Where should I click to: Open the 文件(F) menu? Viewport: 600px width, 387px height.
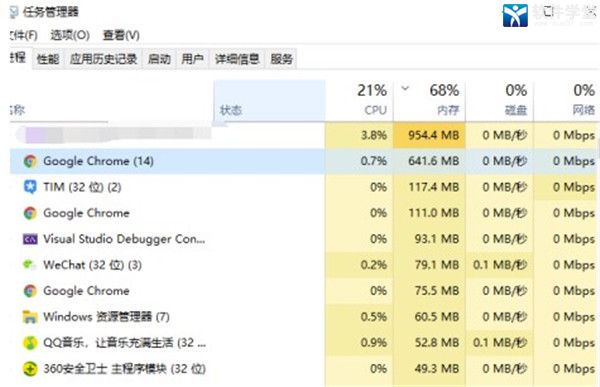pyautogui.click(x=23, y=35)
